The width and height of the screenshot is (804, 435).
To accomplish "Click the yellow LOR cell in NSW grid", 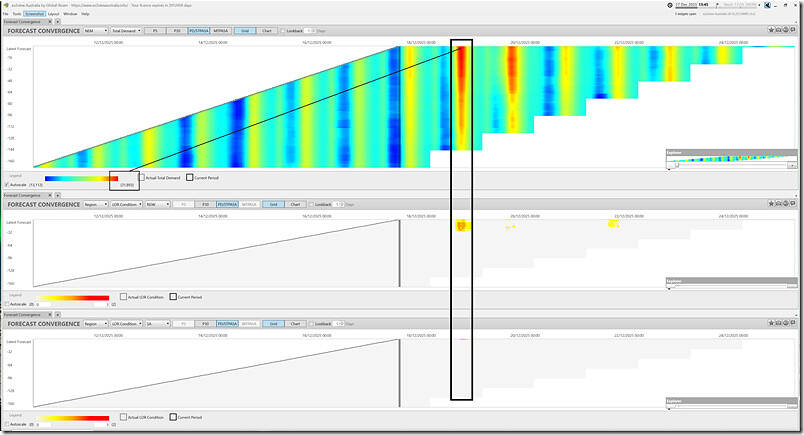I will click(x=461, y=225).
